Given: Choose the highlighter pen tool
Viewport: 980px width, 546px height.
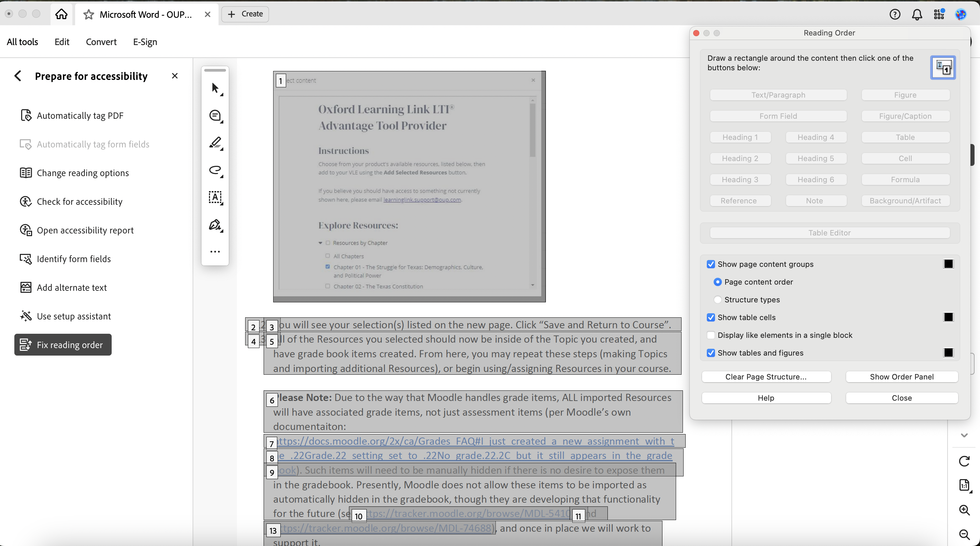Looking at the screenshot, I should tap(215, 143).
